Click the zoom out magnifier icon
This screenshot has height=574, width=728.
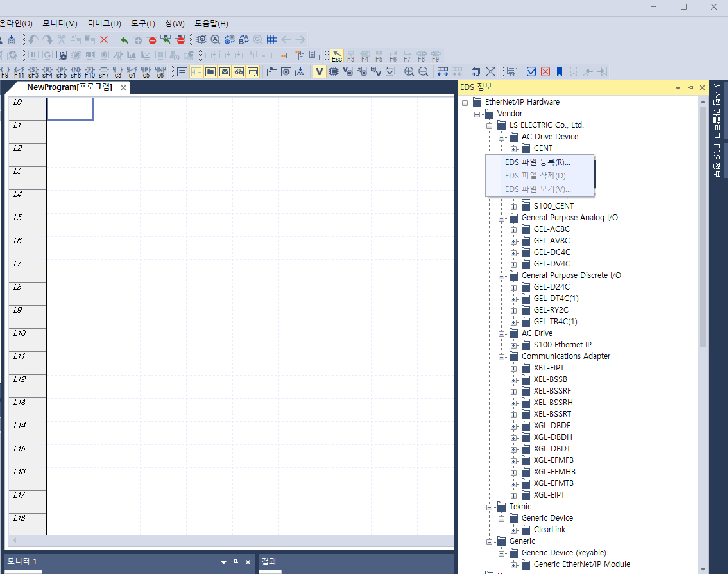(x=424, y=72)
